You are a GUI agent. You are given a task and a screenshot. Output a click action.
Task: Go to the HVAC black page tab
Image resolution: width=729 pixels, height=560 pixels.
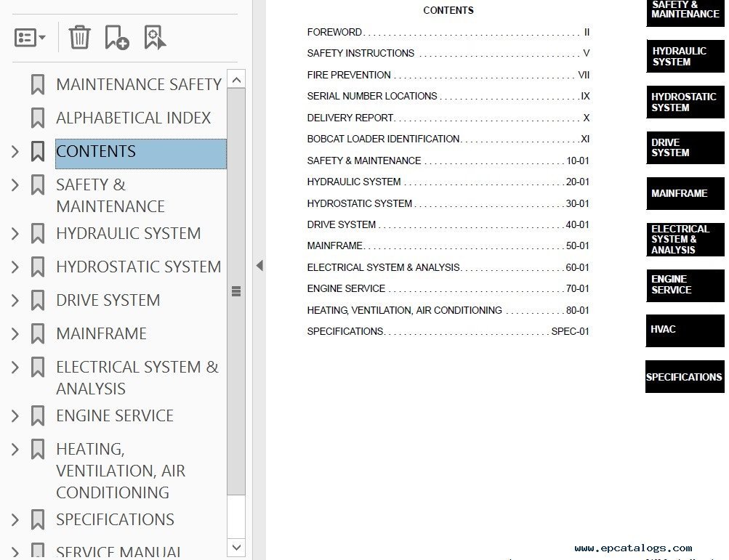click(x=685, y=330)
